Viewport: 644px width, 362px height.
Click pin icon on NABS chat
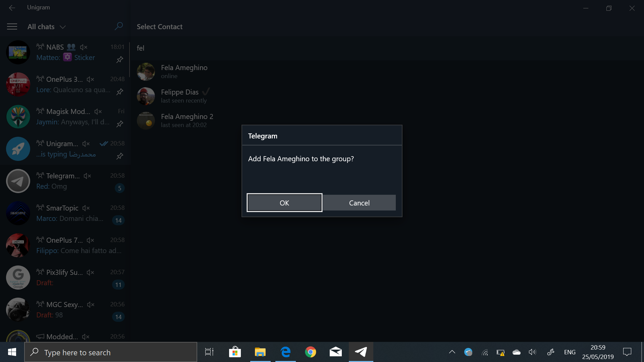120,60
